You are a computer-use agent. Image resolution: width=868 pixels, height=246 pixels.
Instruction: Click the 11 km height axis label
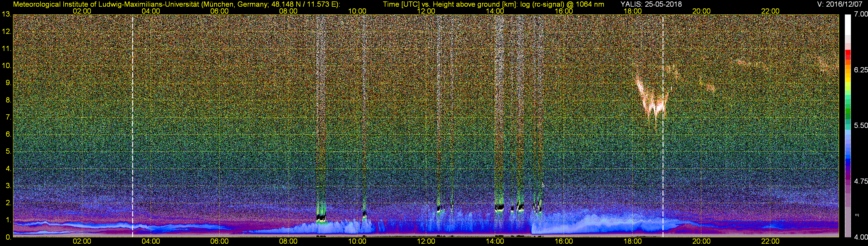tap(6, 49)
